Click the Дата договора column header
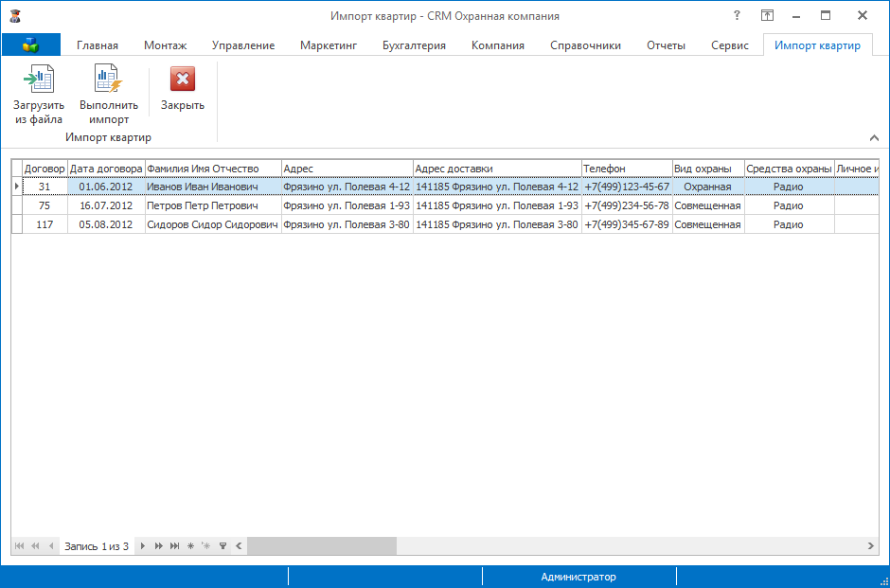 pyautogui.click(x=106, y=169)
